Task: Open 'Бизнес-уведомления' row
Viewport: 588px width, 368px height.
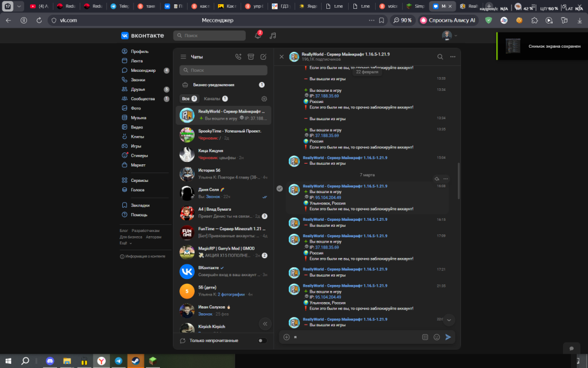Action: point(223,85)
